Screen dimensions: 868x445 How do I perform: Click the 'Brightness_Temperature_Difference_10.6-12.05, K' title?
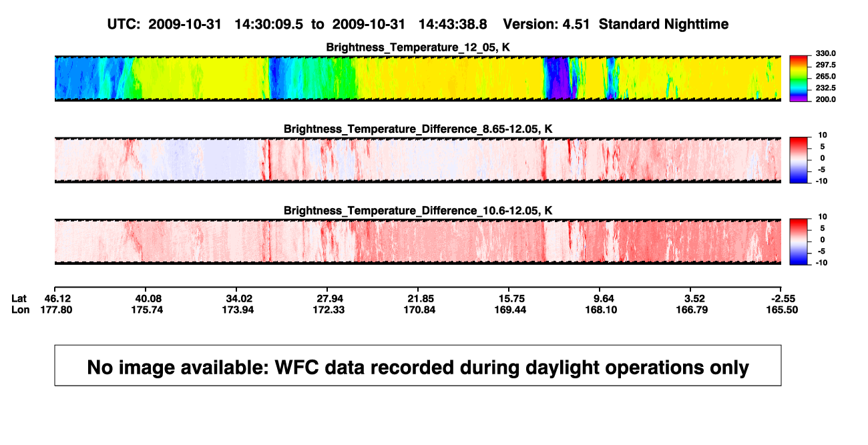(417, 210)
